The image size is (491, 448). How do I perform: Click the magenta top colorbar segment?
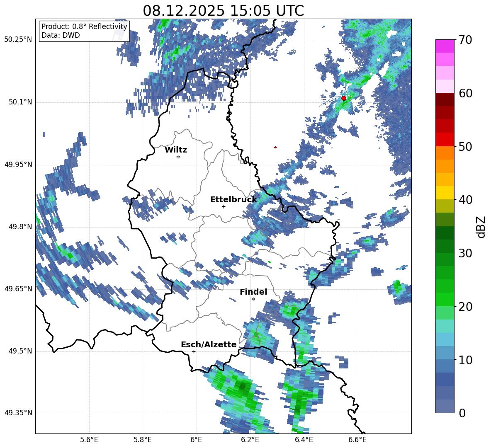click(445, 46)
